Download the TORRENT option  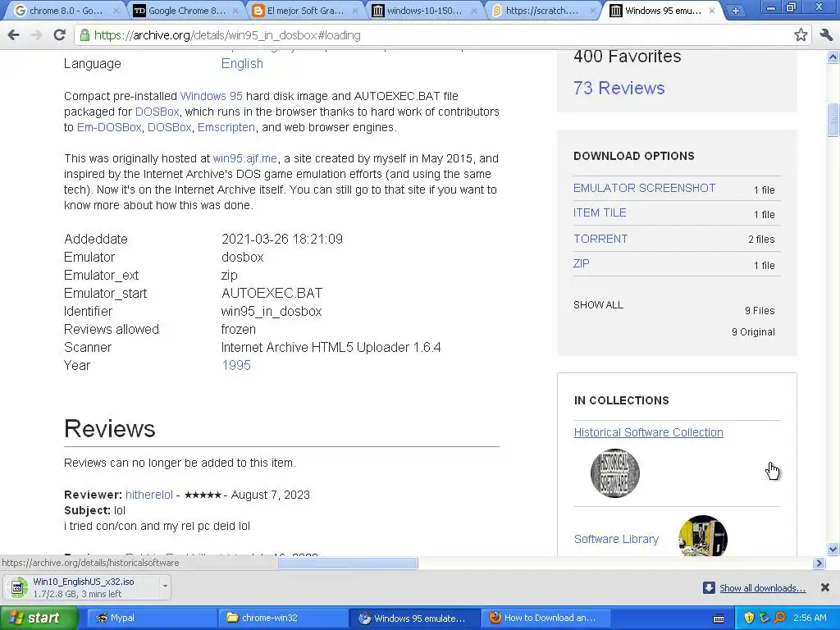click(x=600, y=239)
